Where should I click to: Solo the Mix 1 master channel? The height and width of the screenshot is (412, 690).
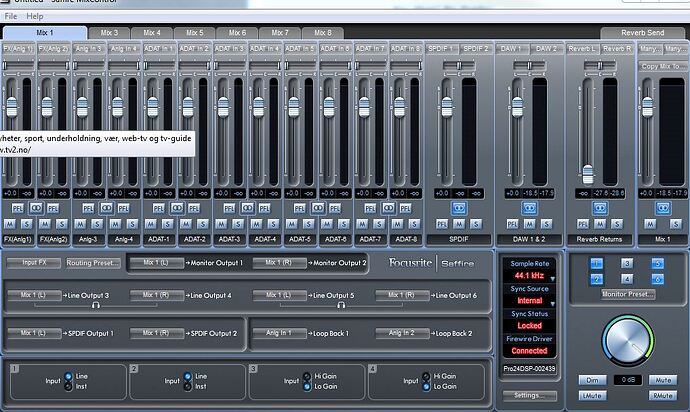tap(675, 224)
